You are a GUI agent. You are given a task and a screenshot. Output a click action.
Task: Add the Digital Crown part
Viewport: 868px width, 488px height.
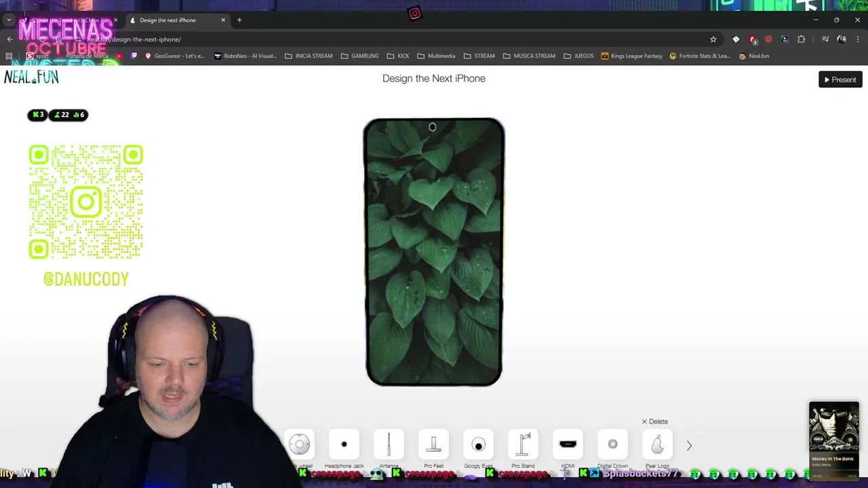[x=612, y=445]
